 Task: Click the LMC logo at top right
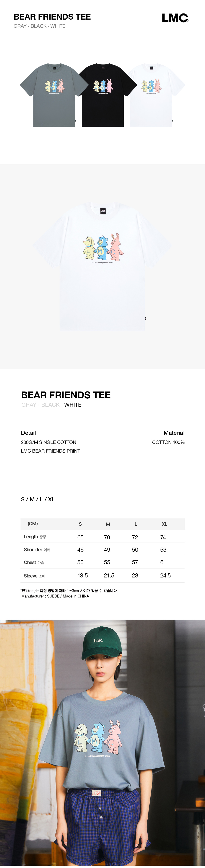pos(175,18)
